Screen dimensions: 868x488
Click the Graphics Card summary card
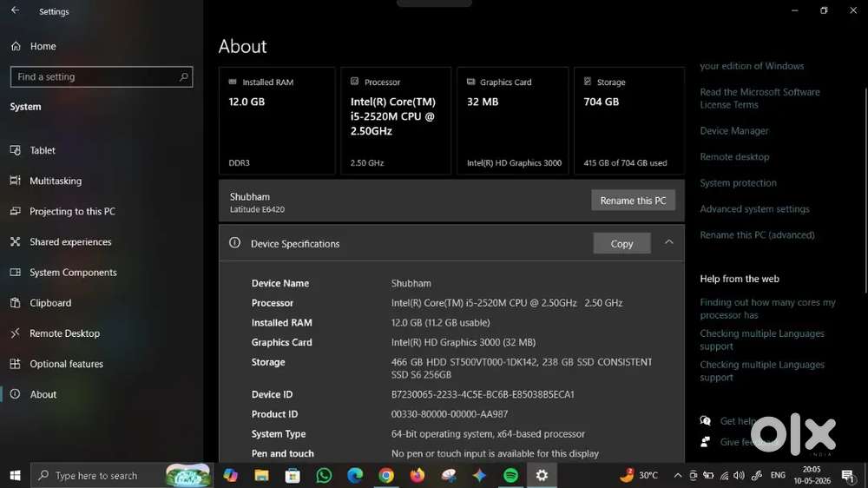point(513,121)
